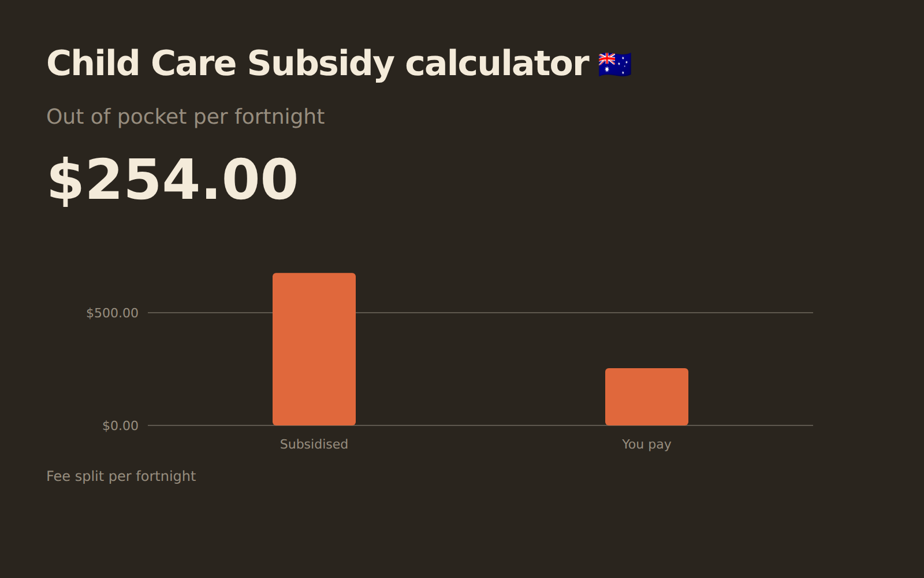Click the Fee split per fortnight caption
The width and height of the screenshot is (924, 578).
coord(121,476)
